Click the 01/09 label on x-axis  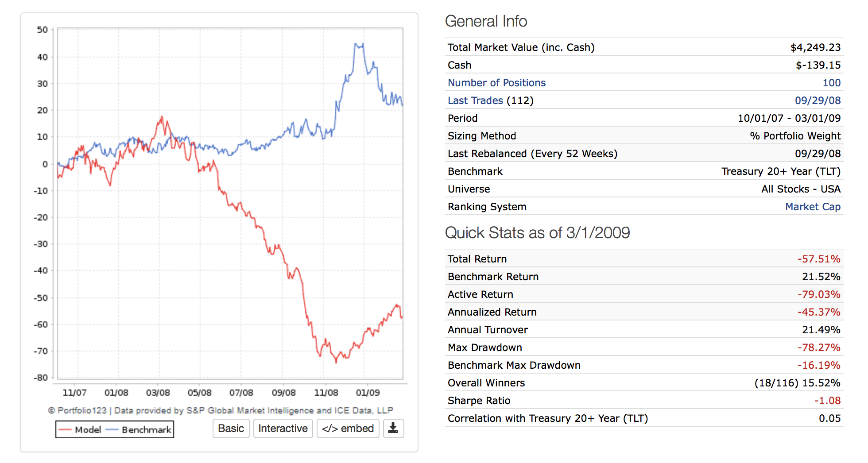coord(368,393)
